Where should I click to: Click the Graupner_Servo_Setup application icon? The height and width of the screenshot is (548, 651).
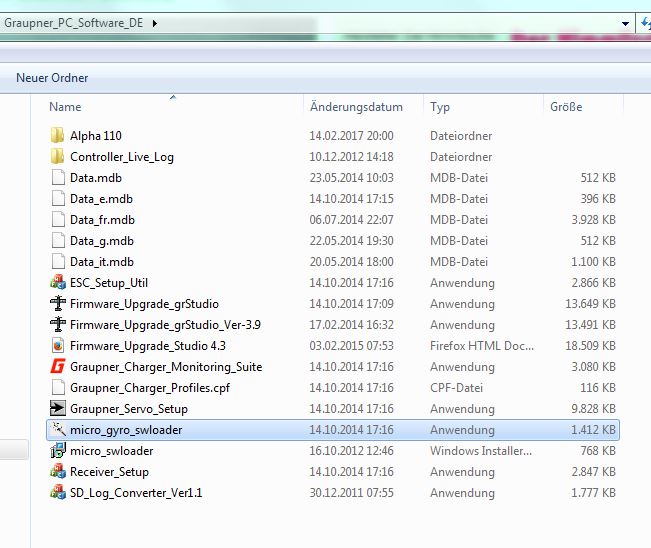57,409
